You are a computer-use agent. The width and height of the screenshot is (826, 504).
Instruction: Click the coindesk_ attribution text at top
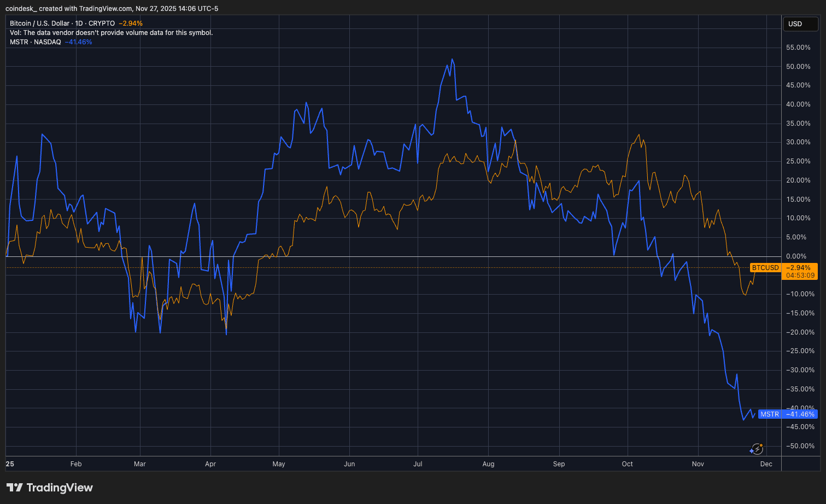[20, 9]
